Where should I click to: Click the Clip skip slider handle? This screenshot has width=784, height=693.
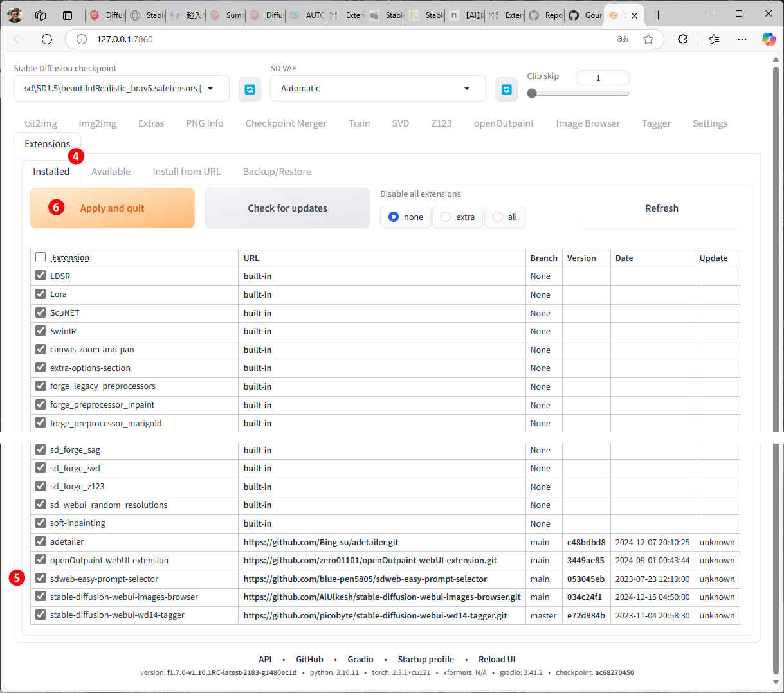coord(532,93)
